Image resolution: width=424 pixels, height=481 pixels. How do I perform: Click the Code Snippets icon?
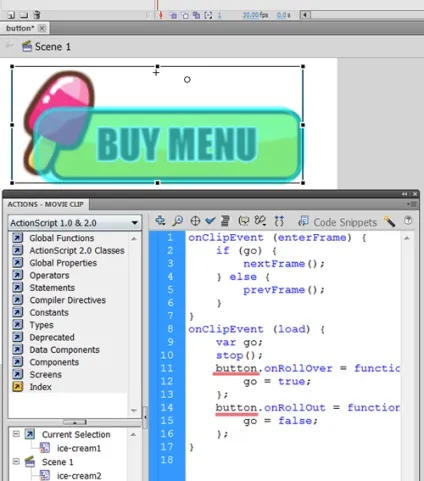(x=303, y=221)
